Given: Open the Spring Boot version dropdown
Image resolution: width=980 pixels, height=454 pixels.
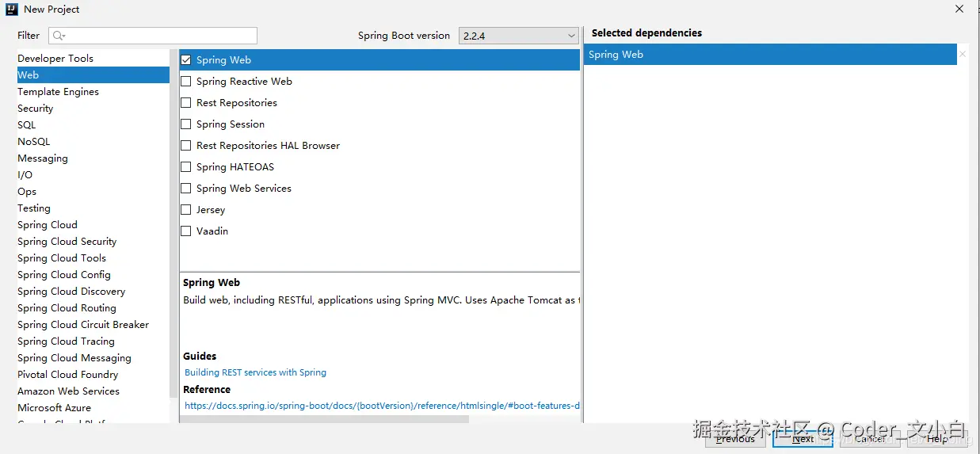Looking at the screenshot, I should pos(519,36).
